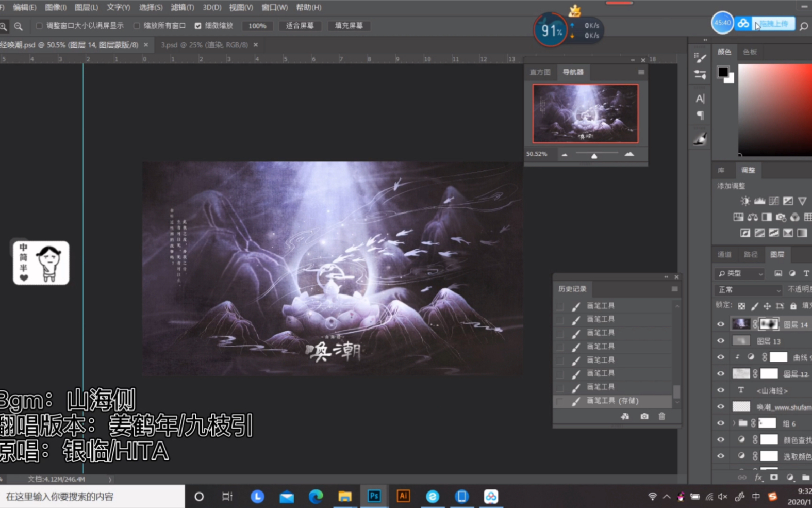Viewport: 812px width, 508px height.
Task: Switch to the 通道 channels tab
Action: [724, 254]
